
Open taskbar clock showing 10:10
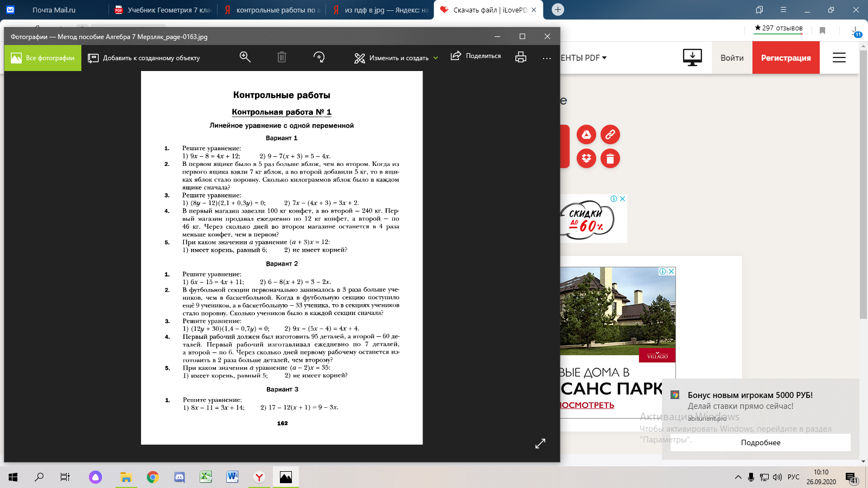point(821,477)
